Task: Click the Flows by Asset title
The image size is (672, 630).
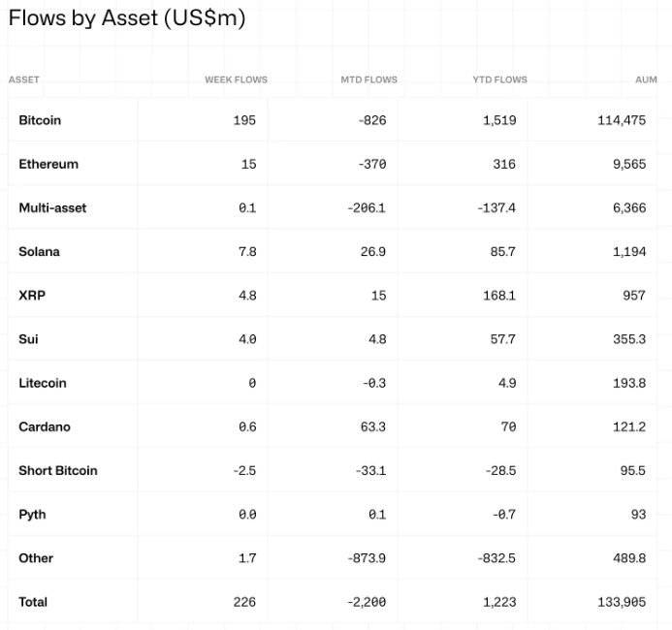Action: click(x=127, y=18)
